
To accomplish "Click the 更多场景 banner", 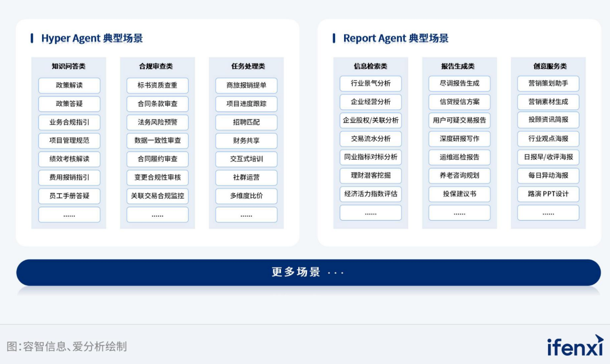I will pos(305,272).
